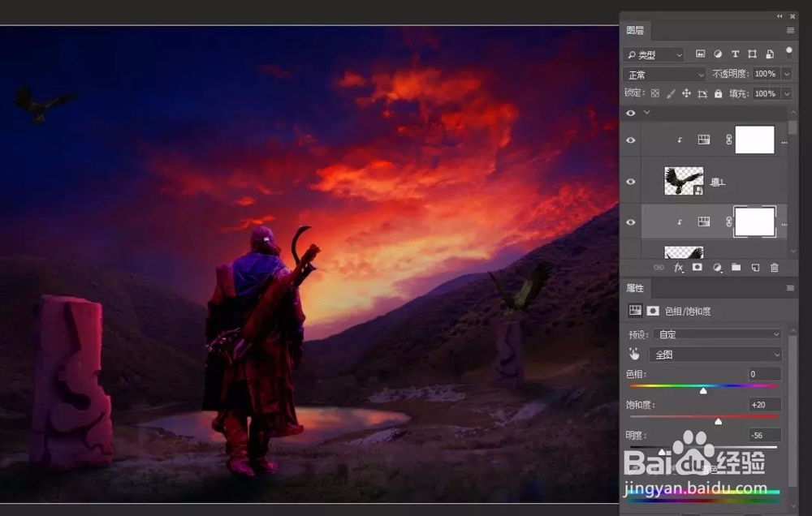This screenshot has height=516, width=812.
Task: Click the smart object badge on 鹰1 thumbnail
Action: pos(698,191)
